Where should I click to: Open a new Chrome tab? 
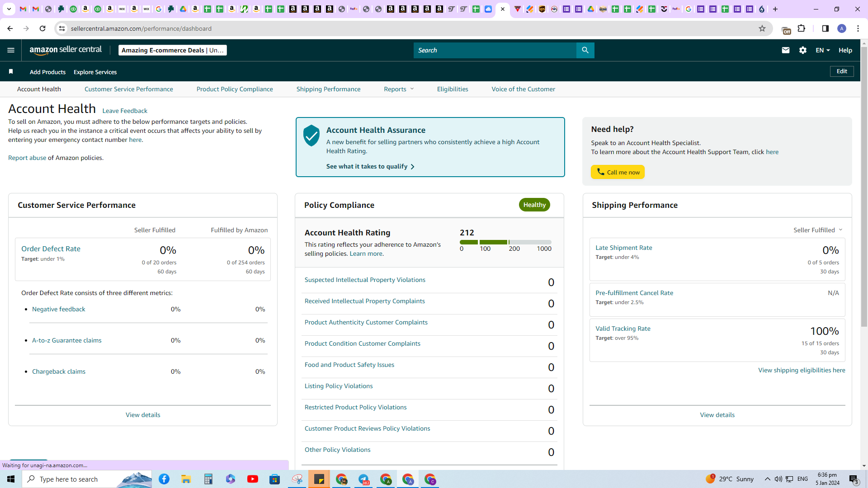point(775,9)
